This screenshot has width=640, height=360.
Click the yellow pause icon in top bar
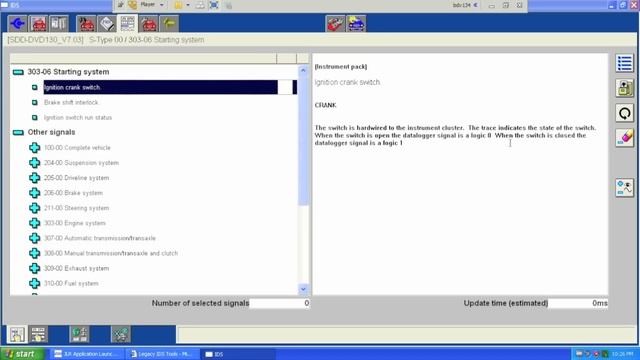[x=178, y=5]
